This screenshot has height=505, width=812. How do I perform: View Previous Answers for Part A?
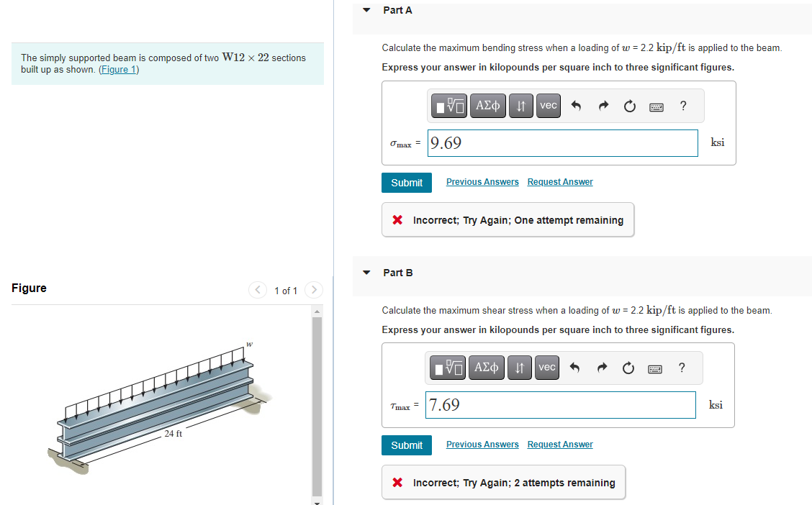coord(482,181)
